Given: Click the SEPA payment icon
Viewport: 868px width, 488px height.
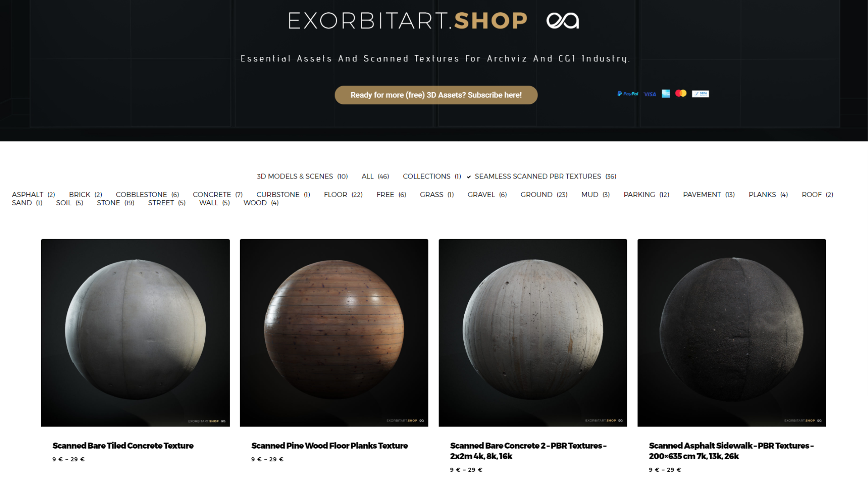Looking at the screenshot, I should [x=700, y=94].
